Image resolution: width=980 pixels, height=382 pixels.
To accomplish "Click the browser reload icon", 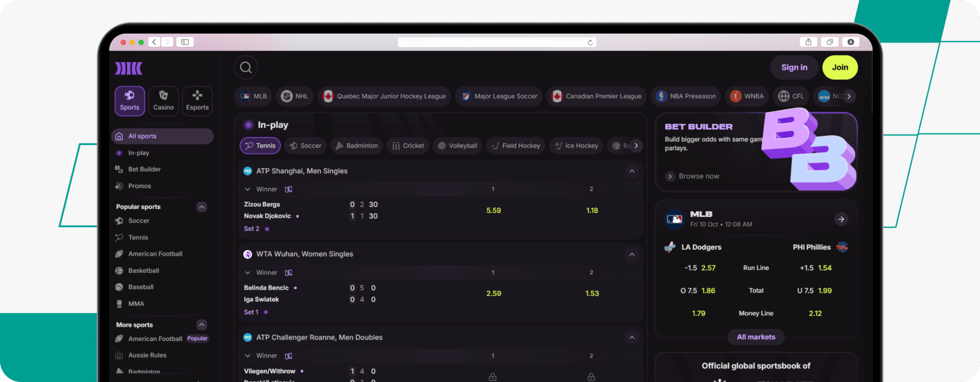I will coord(590,42).
